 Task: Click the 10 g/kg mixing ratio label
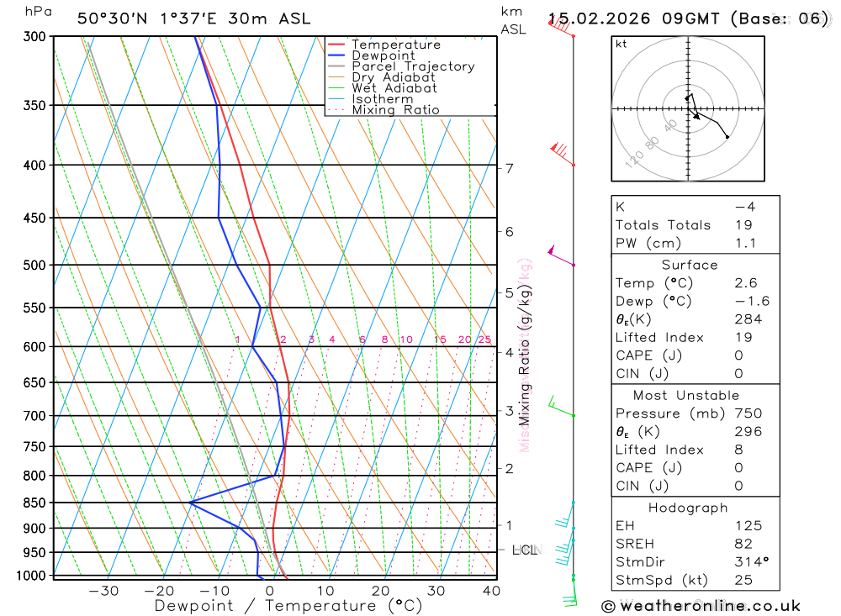[406, 340]
